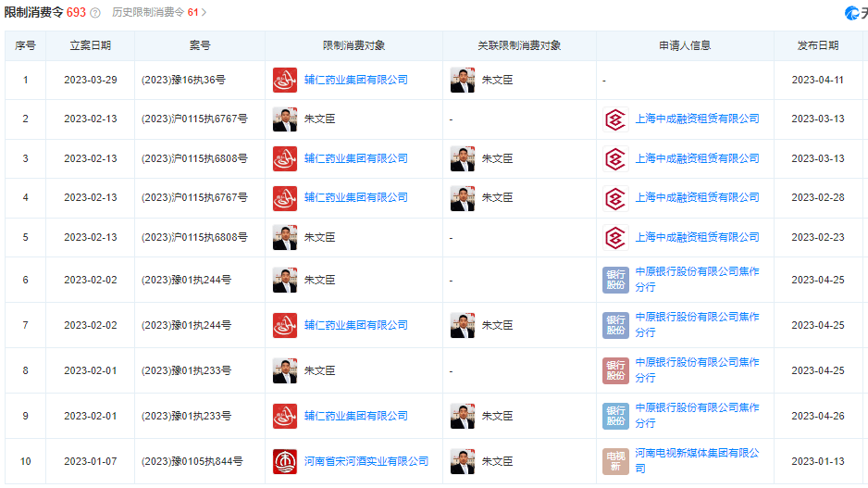The width and height of the screenshot is (868, 488).
Task: Open 中原银行股份有限公司焦作分行 link in row 7
Action: (x=697, y=325)
